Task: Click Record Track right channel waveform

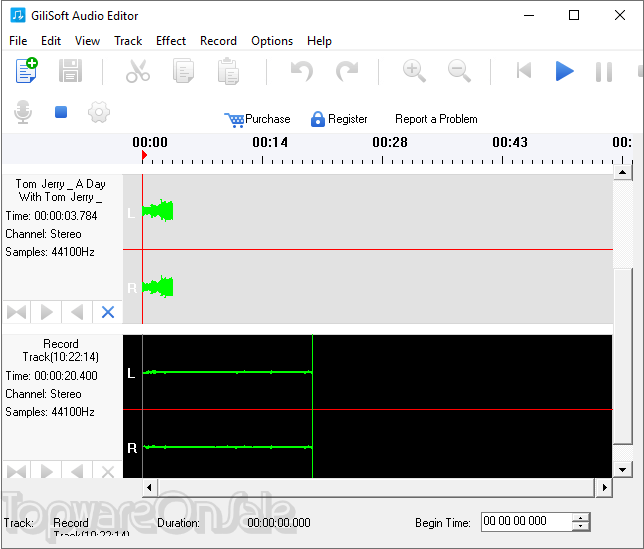Action: click(x=228, y=447)
